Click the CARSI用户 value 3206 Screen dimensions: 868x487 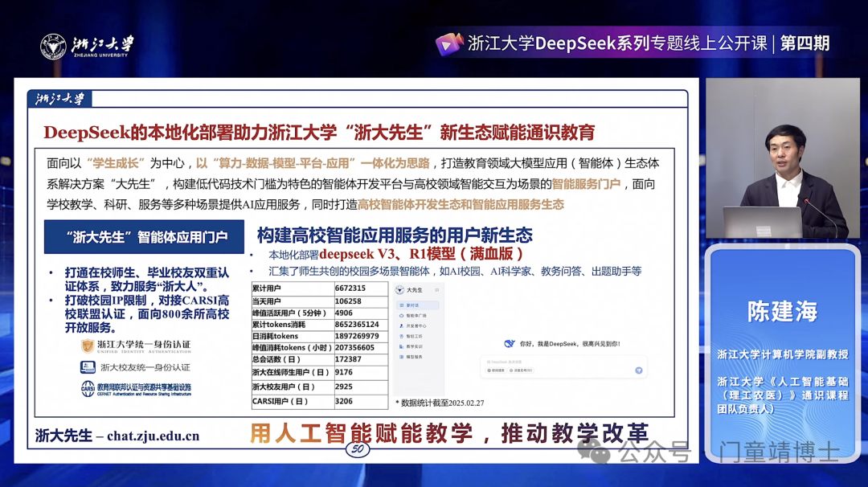344,401
